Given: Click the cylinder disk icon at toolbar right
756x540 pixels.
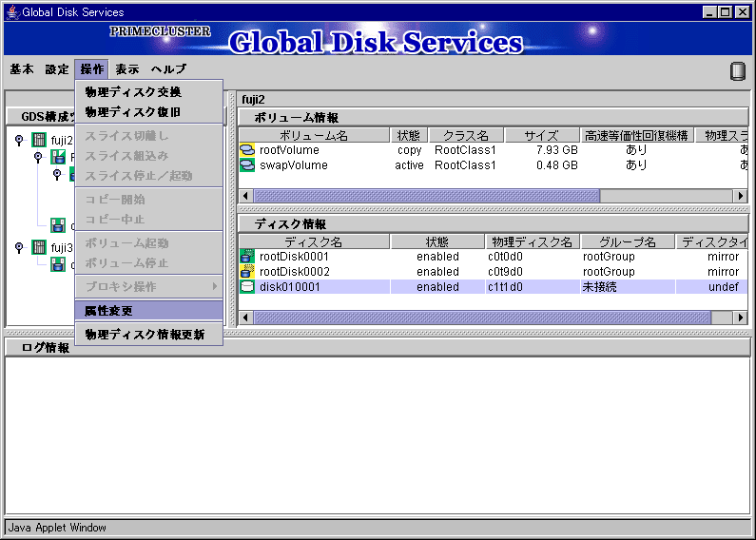Looking at the screenshot, I should pos(738,71).
